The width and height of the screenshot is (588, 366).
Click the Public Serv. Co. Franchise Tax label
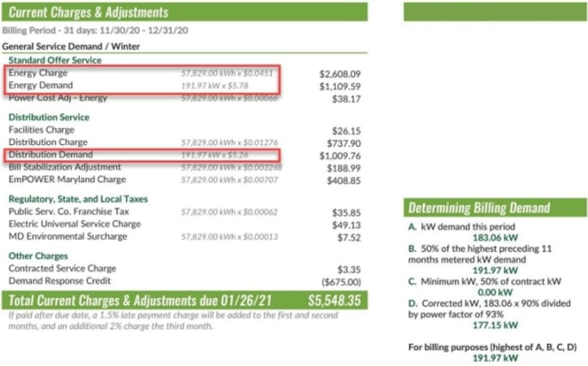tap(69, 211)
